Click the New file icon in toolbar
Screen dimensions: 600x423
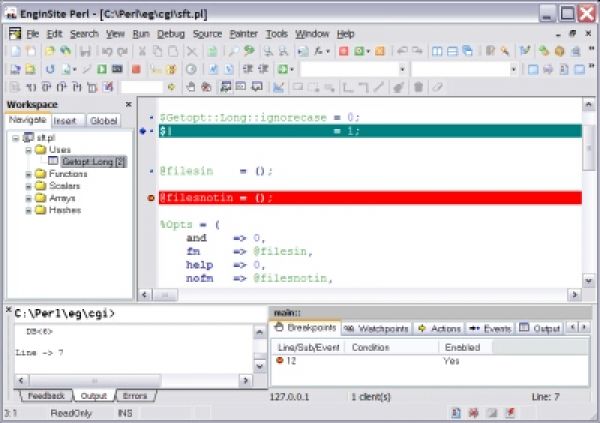[14, 51]
